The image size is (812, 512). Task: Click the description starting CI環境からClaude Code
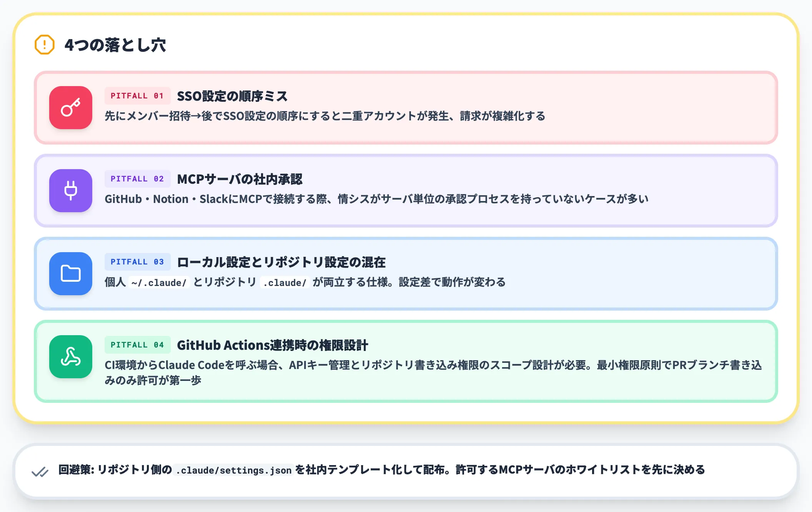(x=433, y=372)
